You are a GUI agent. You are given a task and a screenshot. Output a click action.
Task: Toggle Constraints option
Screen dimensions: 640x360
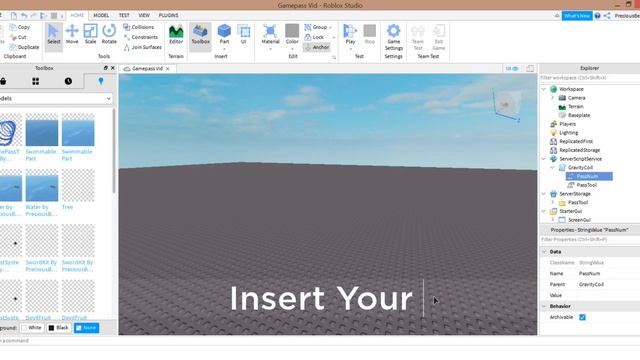coord(141,37)
